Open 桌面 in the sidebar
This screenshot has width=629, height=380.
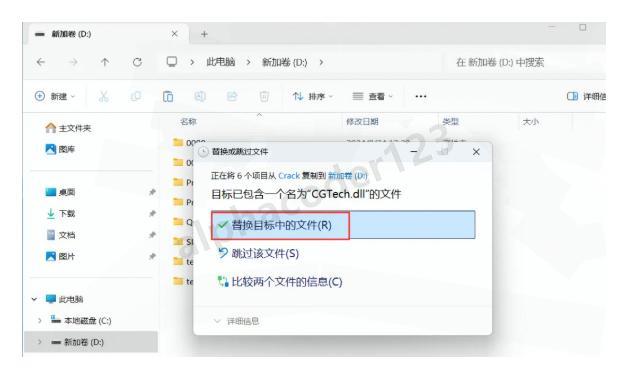tap(61, 192)
